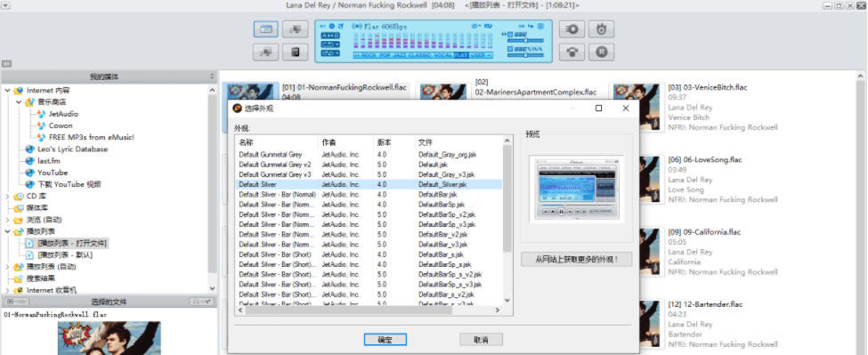Sort skins by 文件 column header
This screenshot has width=868, height=355.
pyautogui.click(x=459, y=142)
